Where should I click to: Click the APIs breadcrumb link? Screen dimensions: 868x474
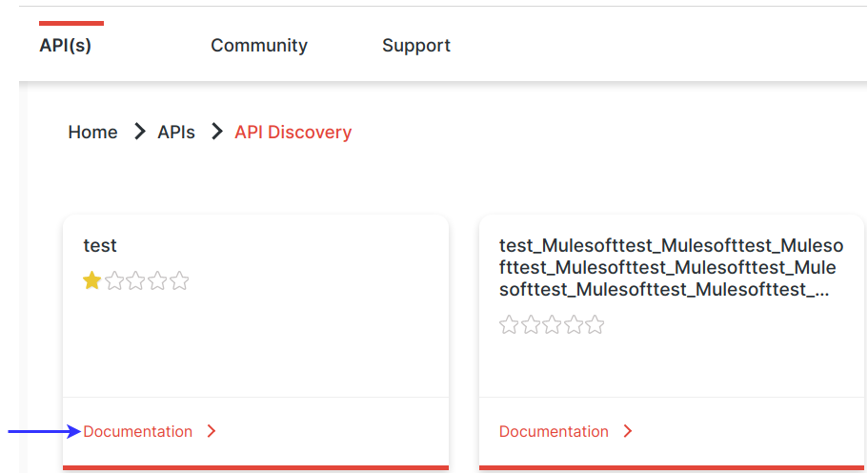pyautogui.click(x=176, y=133)
